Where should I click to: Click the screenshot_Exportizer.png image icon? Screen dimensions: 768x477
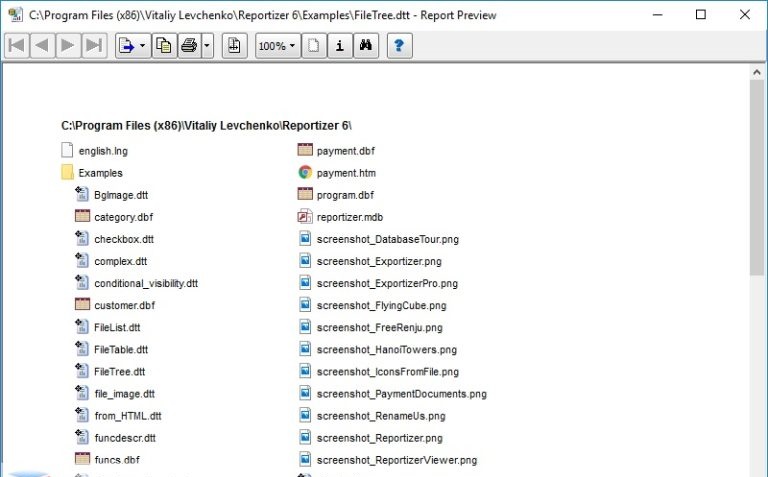[305, 261]
